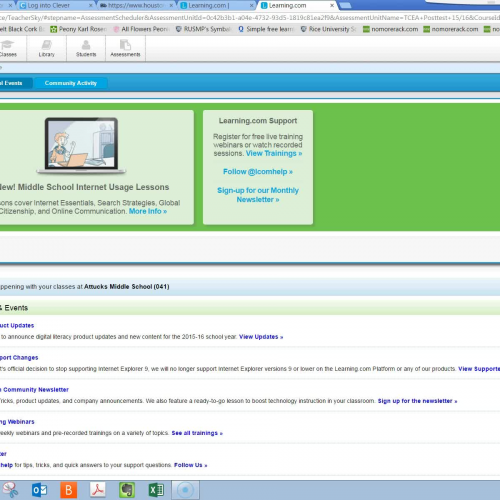The width and height of the screenshot is (500, 500).
Task: Close the active Learning.com tab
Action: [x=332, y=6]
